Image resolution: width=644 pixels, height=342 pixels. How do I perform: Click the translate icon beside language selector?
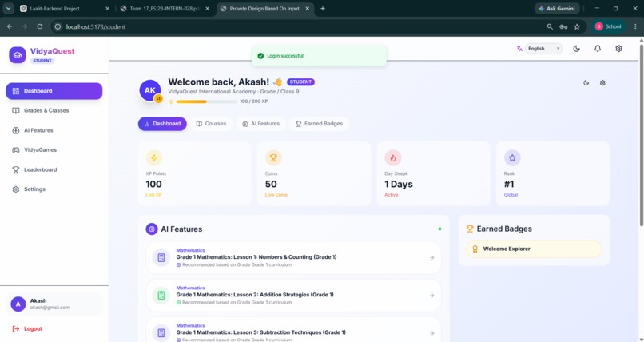pyautogui.click(x=519, y=49)
